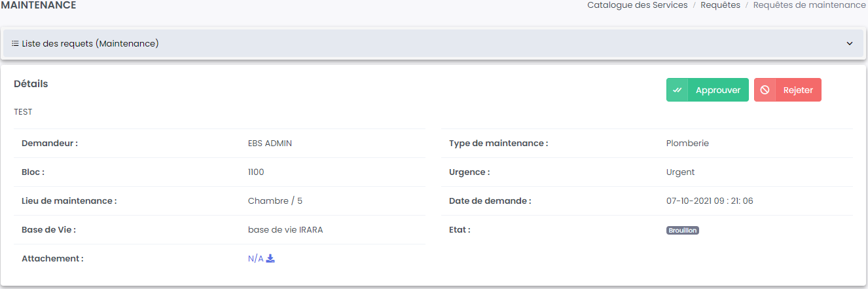The height and width of the screenshot is (289, 868).
Task: Expand the Liste des requets chevron
Action: (x=850, y=44)
